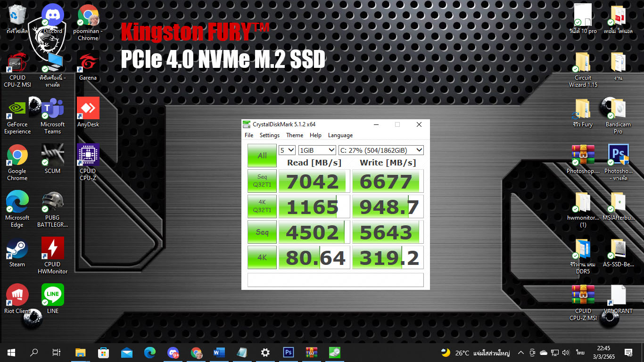Open the notification center icon
644x362 pixels.
(628, 353)
